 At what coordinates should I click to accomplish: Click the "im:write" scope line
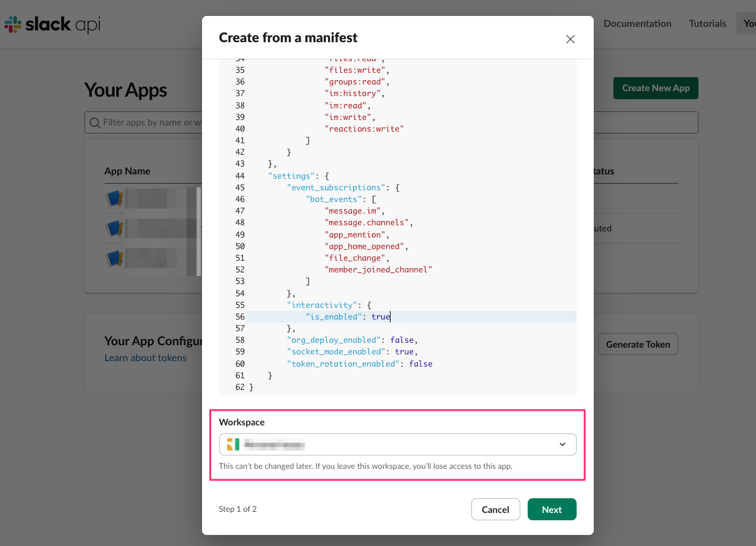coord(350,117)
